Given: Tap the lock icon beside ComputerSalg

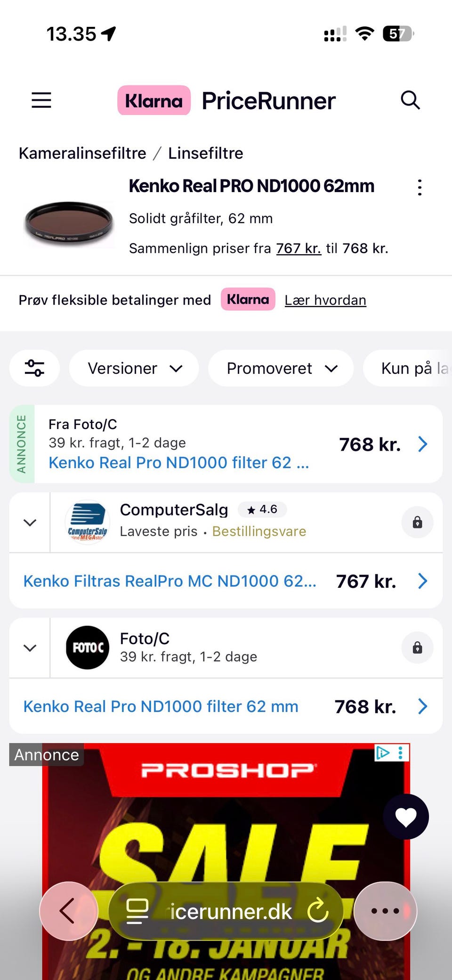Looking at the screenshot, I should click(x=417, y=522).
